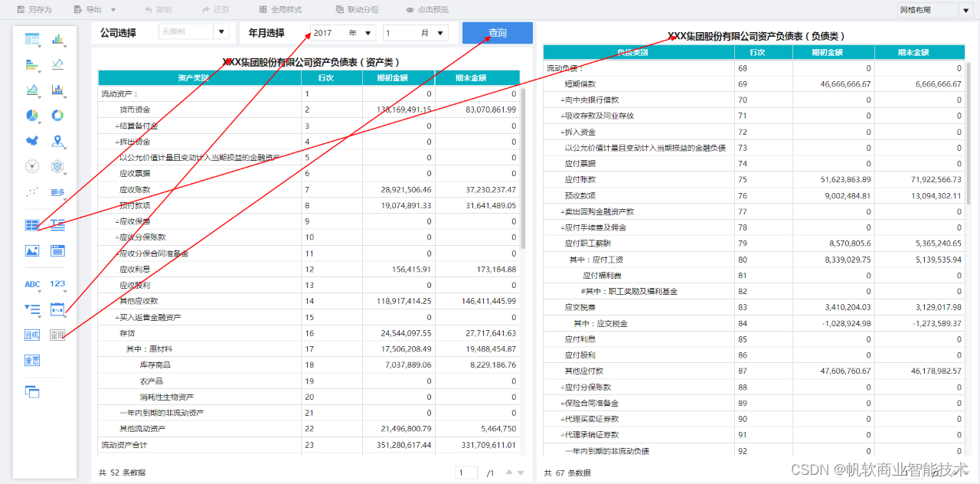980x484 pixels.
Task: Select the donut chart widget icon
Action: 57,115
